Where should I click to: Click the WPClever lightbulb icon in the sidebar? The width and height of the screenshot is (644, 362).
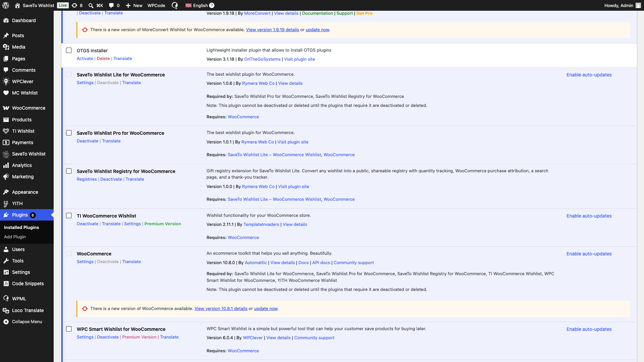point(6,81)
